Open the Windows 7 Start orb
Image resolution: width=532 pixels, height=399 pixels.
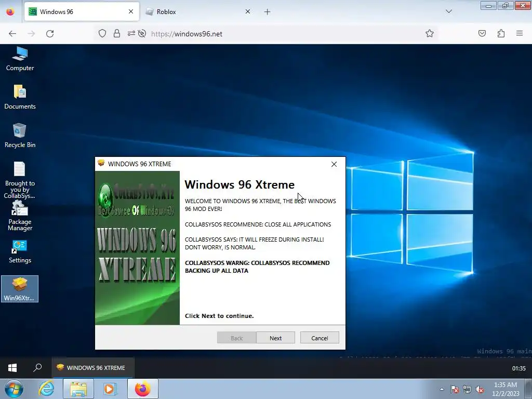tap(14, 389)
